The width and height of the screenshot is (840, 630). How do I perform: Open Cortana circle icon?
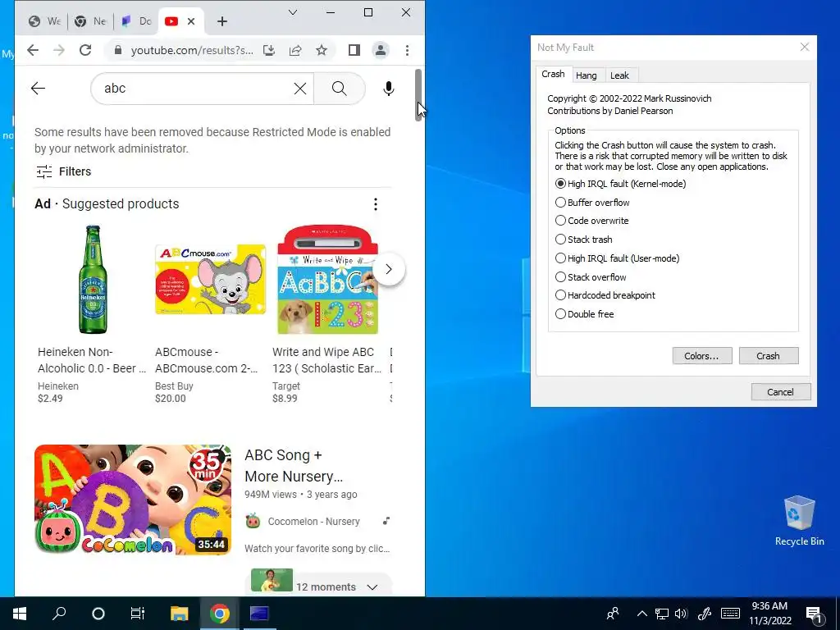click(98, 614)
